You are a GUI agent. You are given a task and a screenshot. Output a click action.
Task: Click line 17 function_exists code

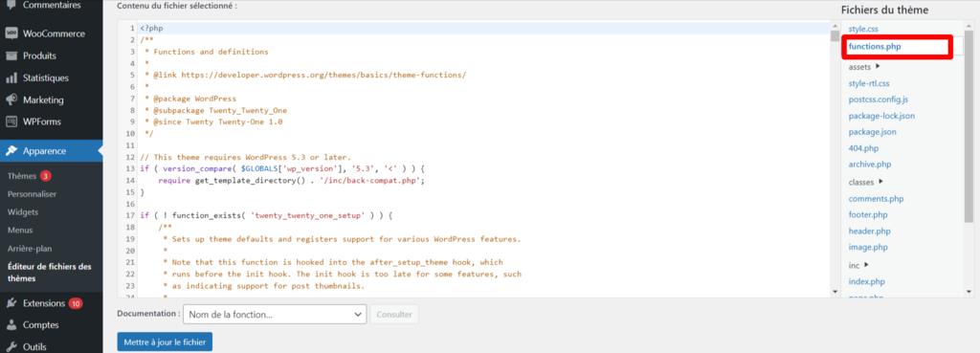pyautogui.click(x=265, y=215)
